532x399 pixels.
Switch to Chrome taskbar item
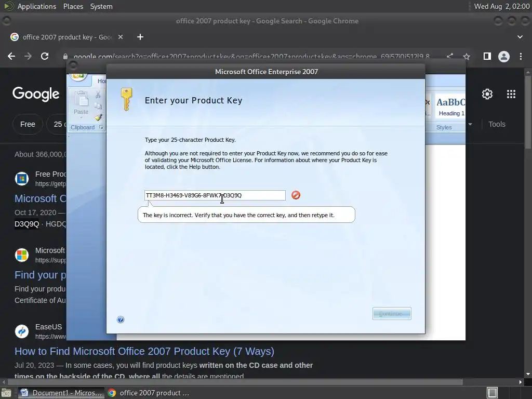pyautogui.click(x=148, y=393)
